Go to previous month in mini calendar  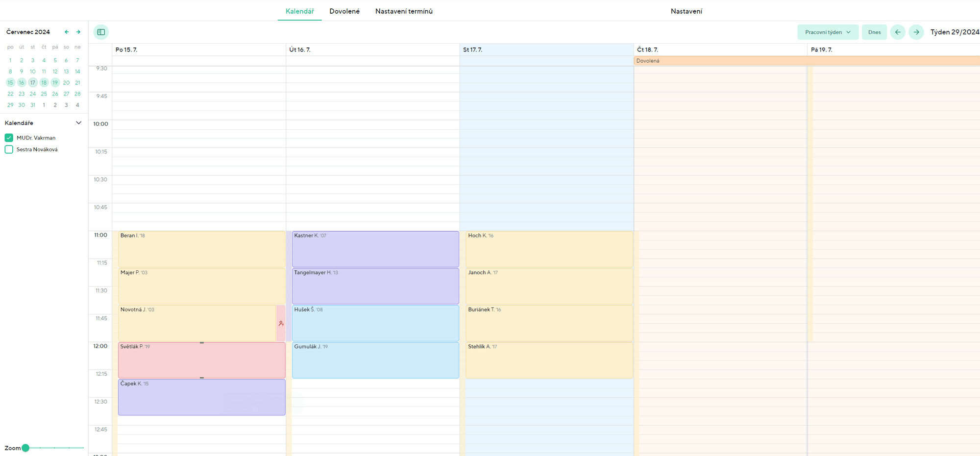(67, 32)
